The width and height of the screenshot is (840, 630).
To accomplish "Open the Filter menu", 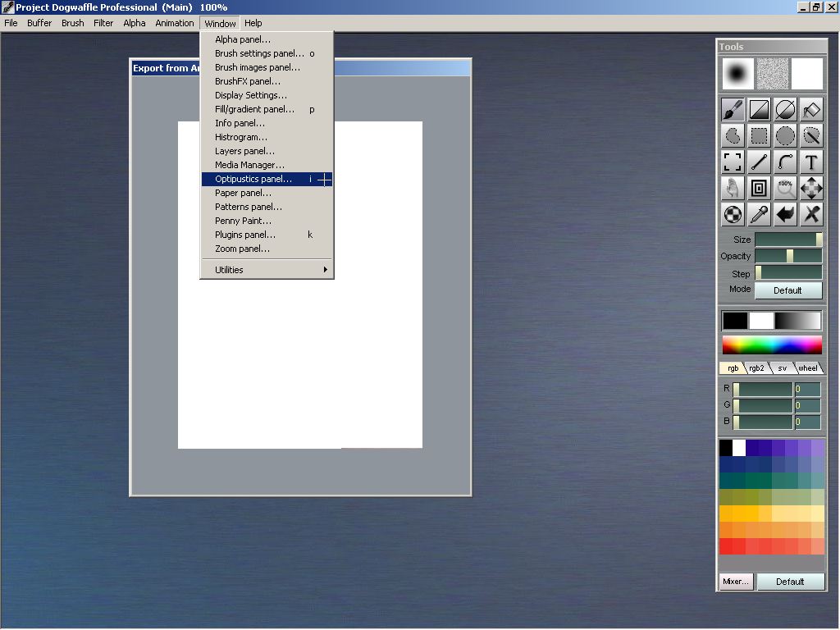I will click(103, 23).
